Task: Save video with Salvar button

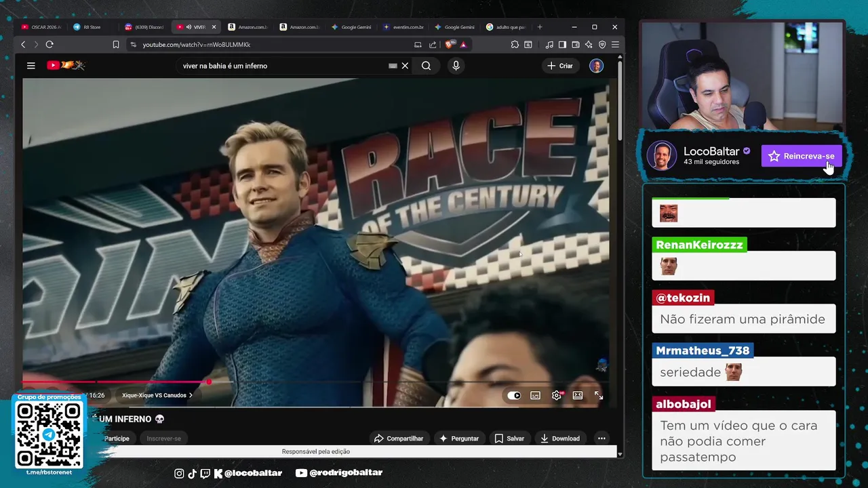Action: pos(509,439)
